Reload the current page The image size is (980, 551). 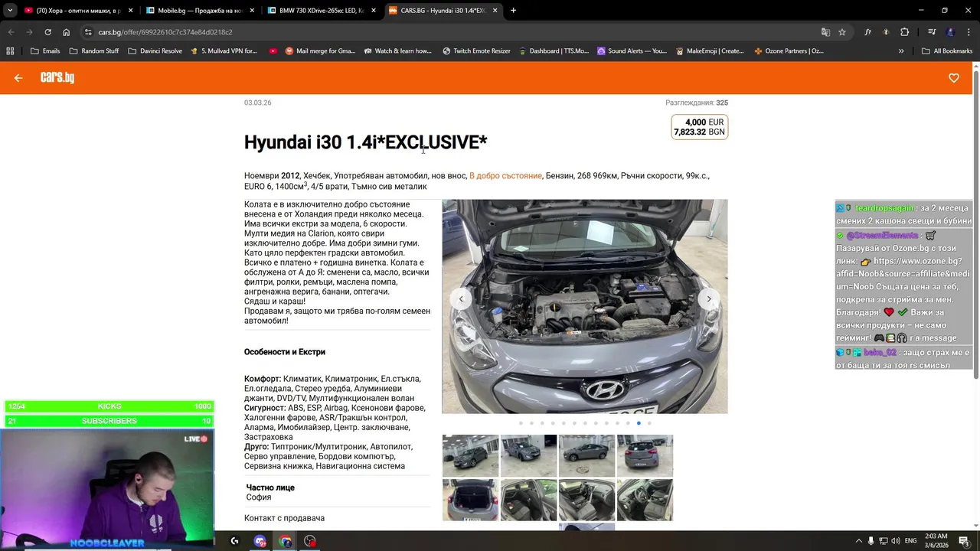47,32
